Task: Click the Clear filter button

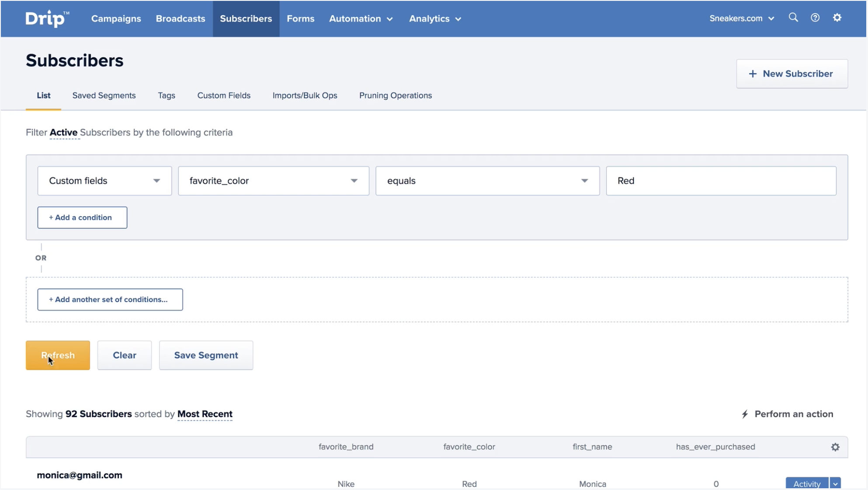Action: click(124, 355)
